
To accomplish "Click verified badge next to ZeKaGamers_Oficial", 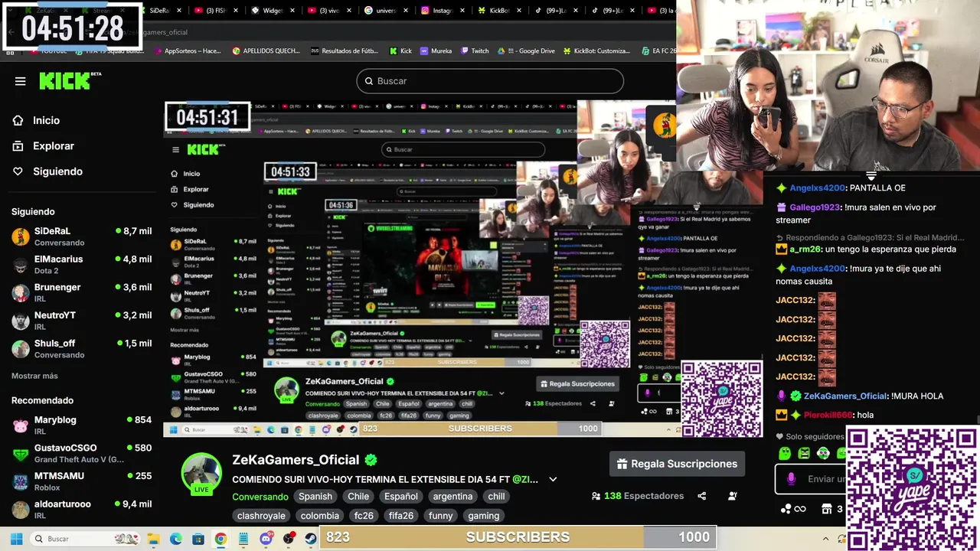I will click(371, 460).
